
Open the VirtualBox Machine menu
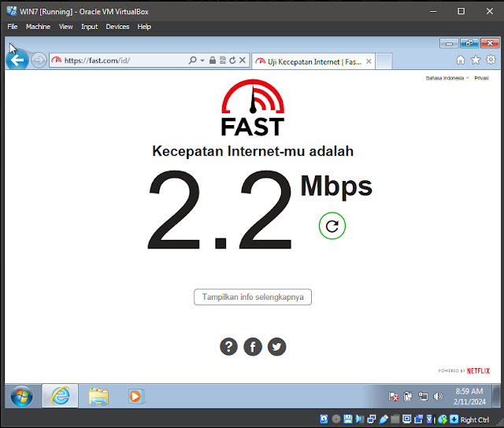coord(39,27)
